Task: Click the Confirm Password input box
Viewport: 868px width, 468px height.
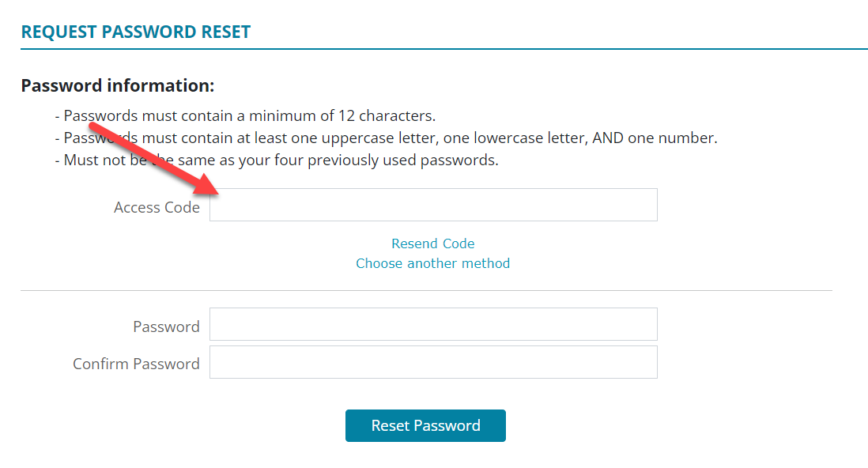Action: pos(433,362)
